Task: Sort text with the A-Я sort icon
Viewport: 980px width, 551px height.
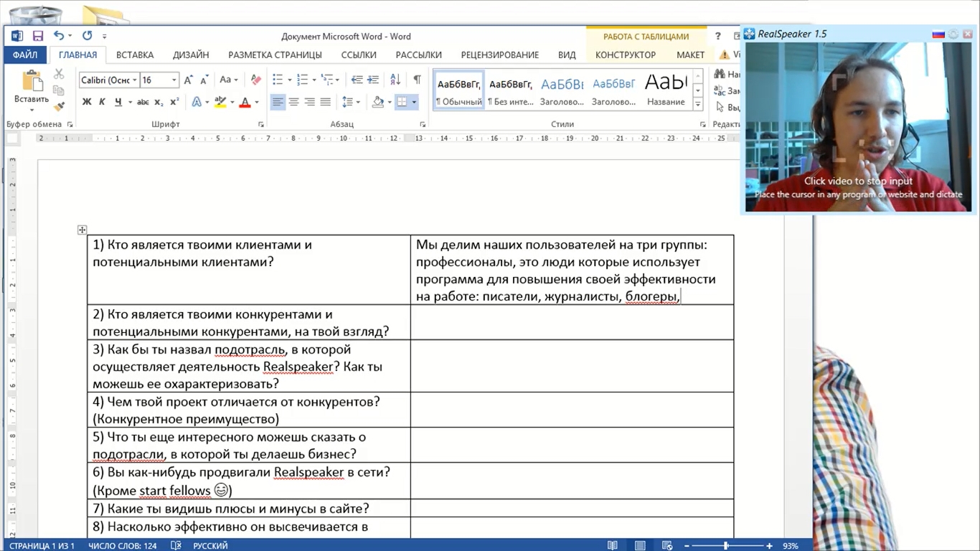Action: 395,80
